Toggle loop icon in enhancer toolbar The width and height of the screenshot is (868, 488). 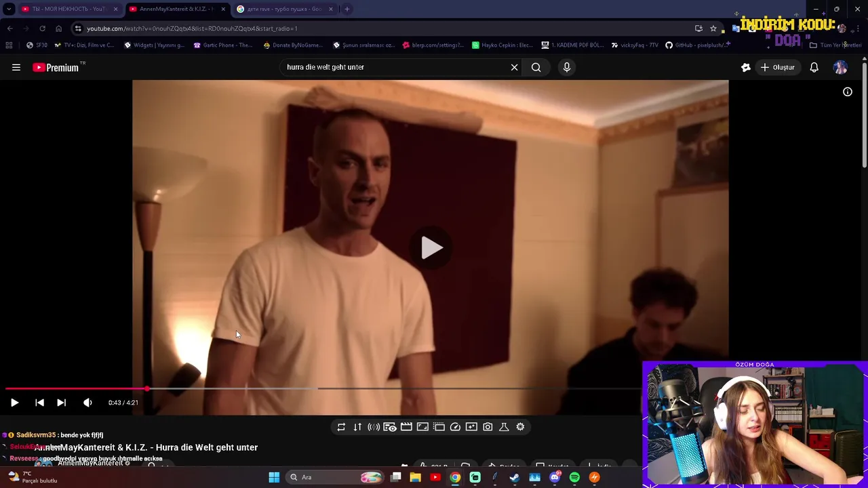pyautogui.click(x=341, y=427)
